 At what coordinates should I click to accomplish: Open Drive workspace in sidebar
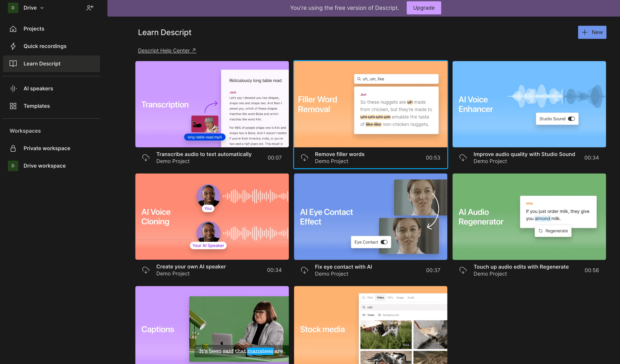(51, 165)
